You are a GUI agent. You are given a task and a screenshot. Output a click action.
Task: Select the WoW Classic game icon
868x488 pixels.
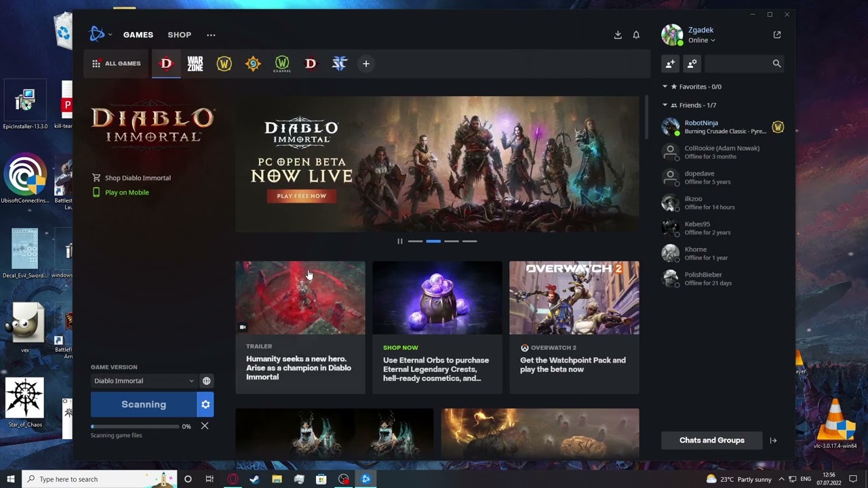281,64
